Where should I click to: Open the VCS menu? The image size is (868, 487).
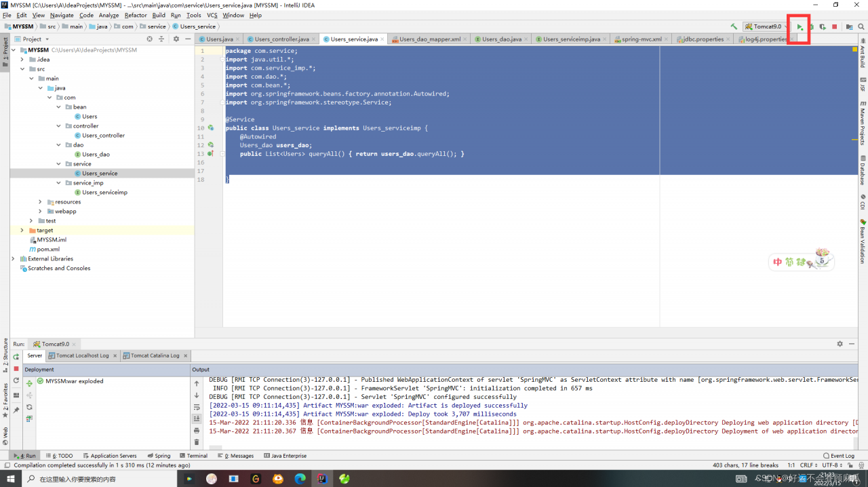(x=212, y=15)
